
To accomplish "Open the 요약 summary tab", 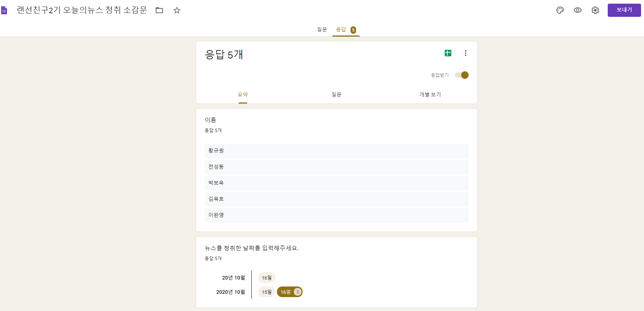I will 243,94.
